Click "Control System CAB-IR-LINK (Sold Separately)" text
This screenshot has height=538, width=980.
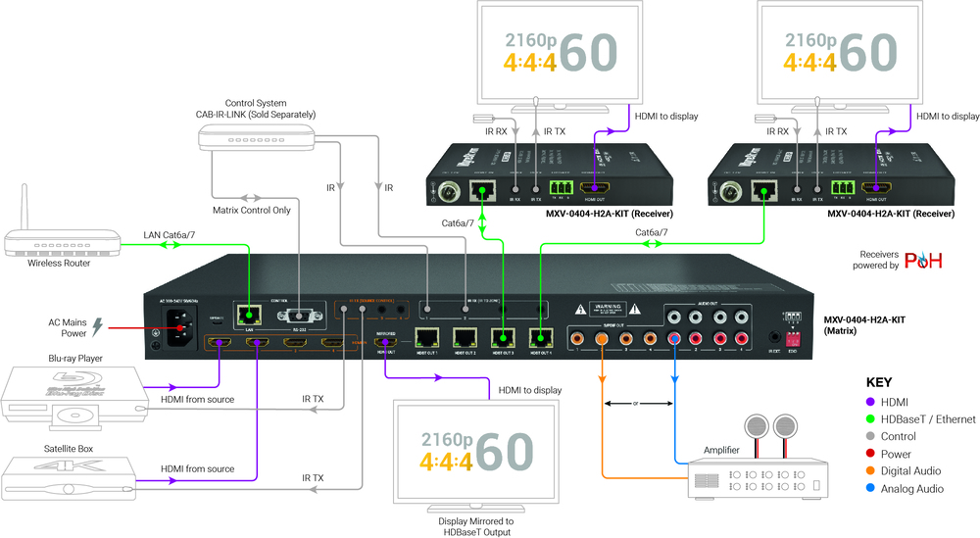(256, 109)
